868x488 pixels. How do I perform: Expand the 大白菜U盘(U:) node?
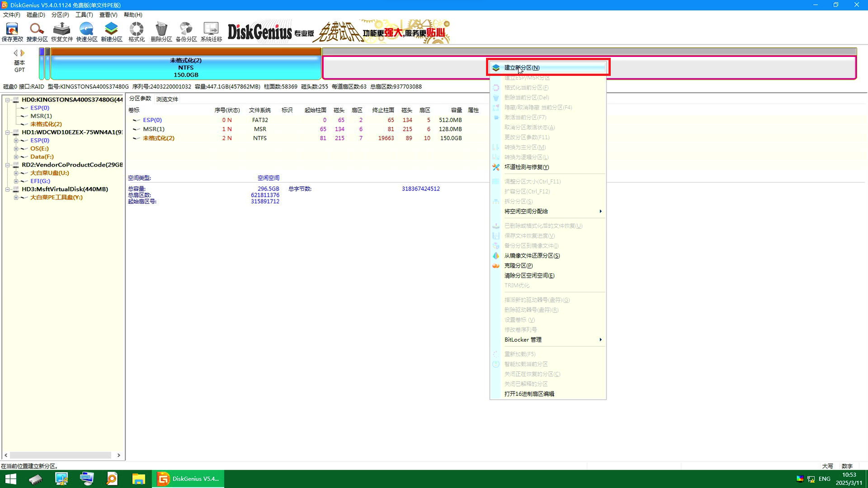(x=16, y=173)
